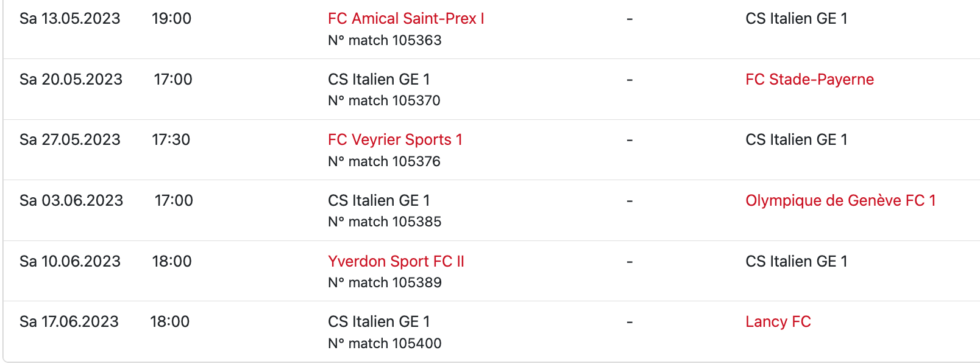Click the FC Stade-Payerne link
Viewport: 980px width, 364px height.
tap(809, 80)
